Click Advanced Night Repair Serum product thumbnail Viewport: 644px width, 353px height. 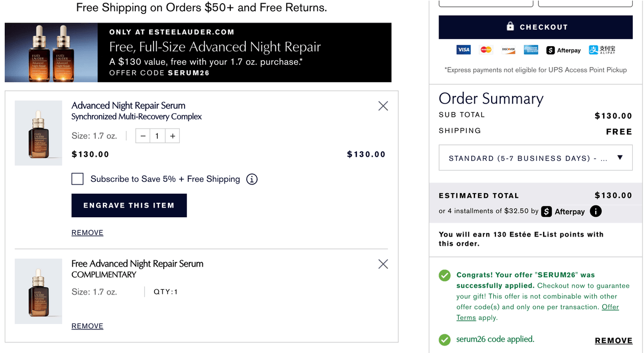point(38,133)
